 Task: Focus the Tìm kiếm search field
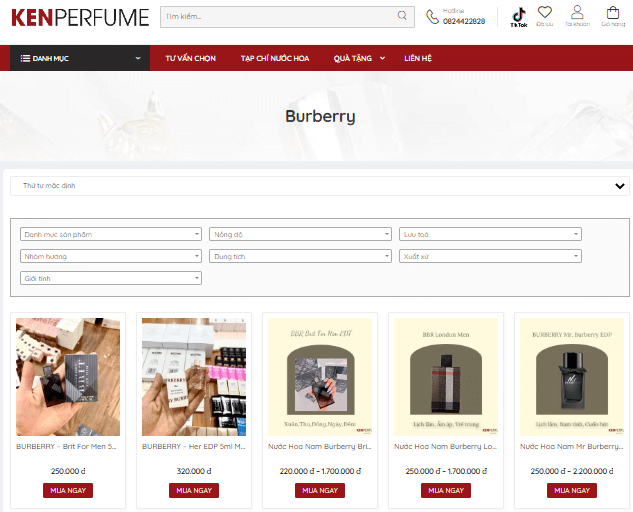click(287, 17)
